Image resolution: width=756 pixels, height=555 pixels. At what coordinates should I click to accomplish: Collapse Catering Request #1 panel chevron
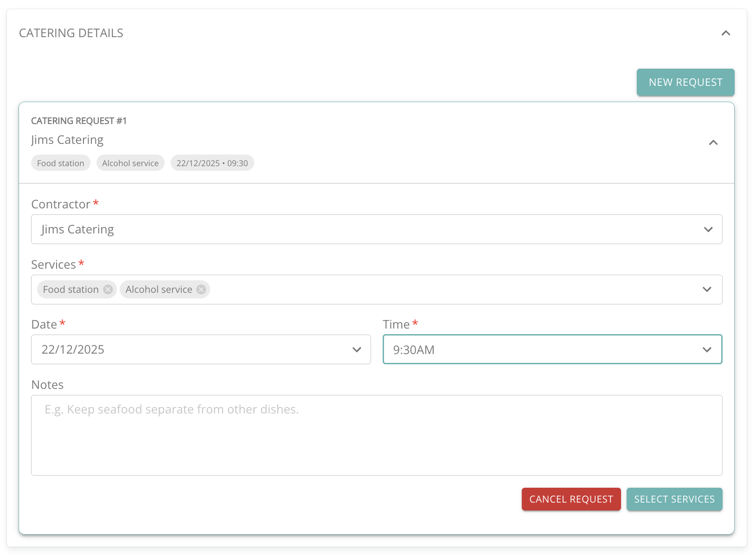tap(713, 142)
